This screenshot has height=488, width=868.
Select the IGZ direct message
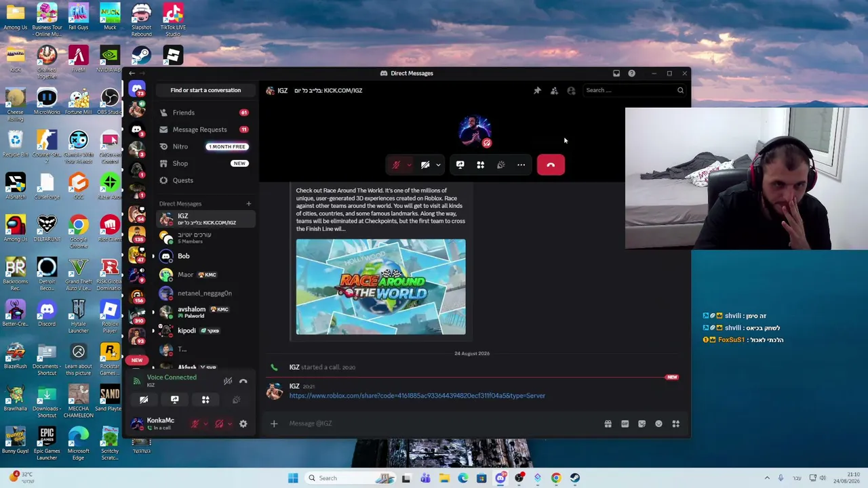(205, 218)
